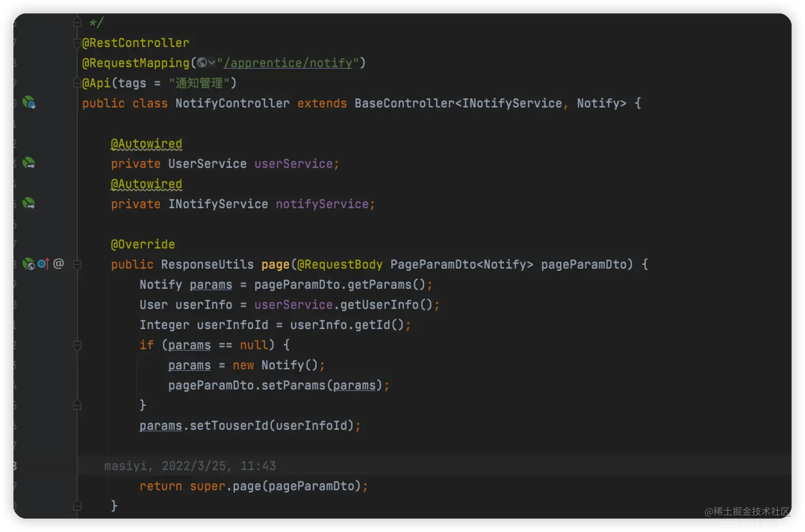Click BaseController in the extends clause
The image size is (805, 532).
coord(405,103)
